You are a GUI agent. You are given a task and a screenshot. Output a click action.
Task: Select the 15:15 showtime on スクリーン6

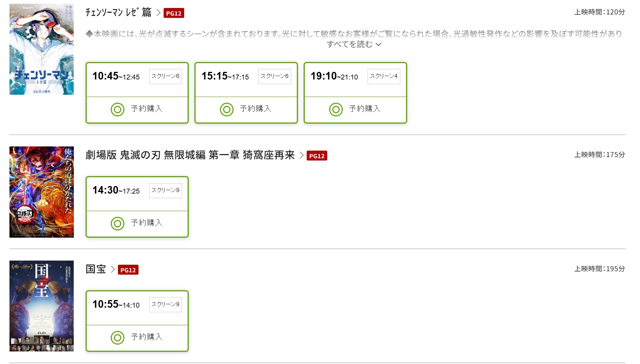pos(225,76)
